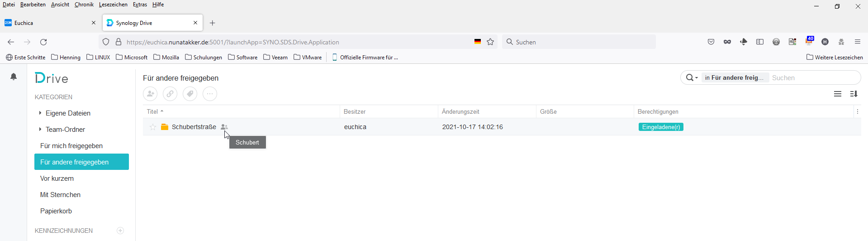This screenshot has height=241, width=868.
Task: Expand the Team-Ordner tree
Action: 40,130
